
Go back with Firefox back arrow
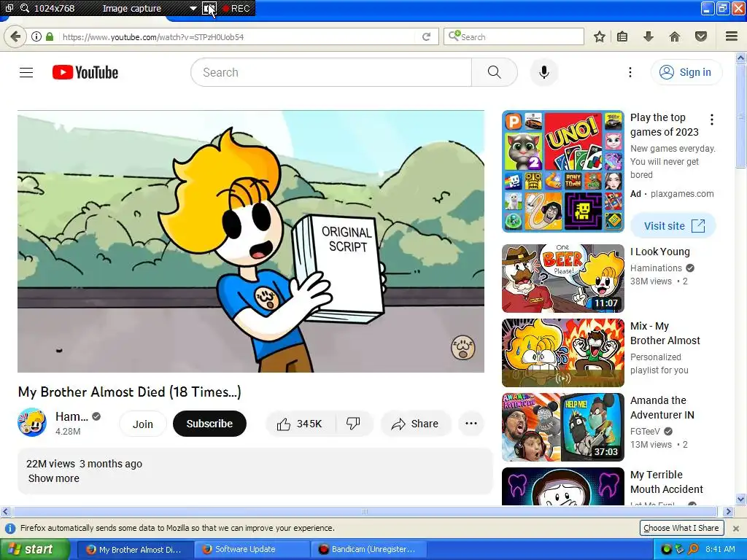15,36
